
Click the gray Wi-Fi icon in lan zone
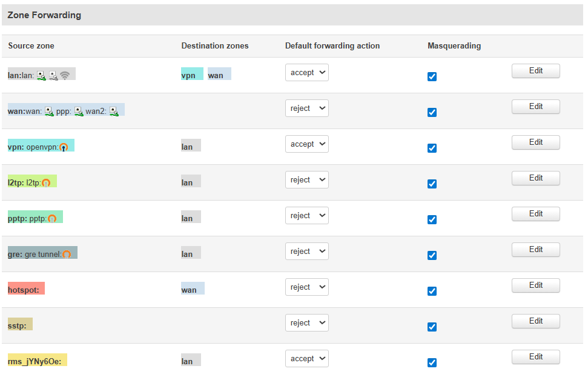tap(65, 76)
